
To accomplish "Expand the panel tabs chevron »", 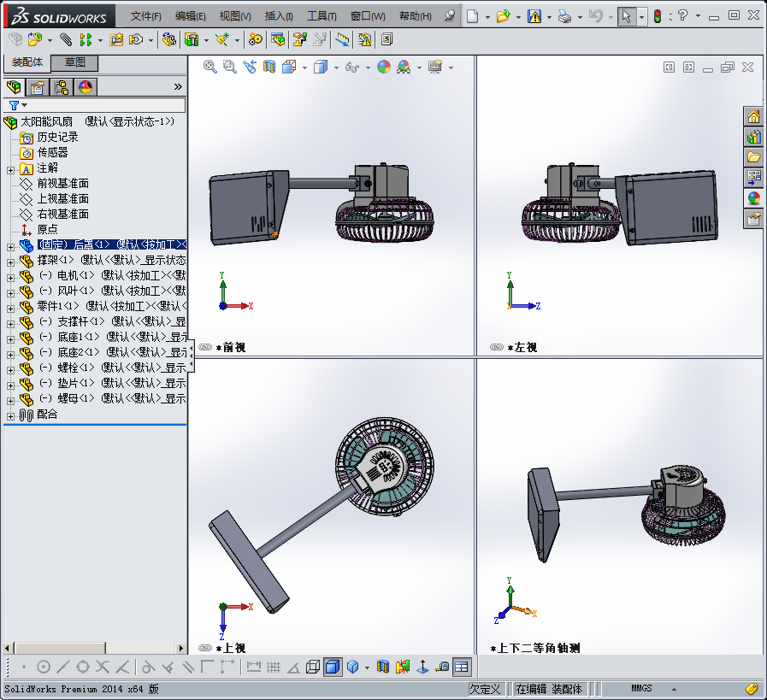I will tap(178, 87).
